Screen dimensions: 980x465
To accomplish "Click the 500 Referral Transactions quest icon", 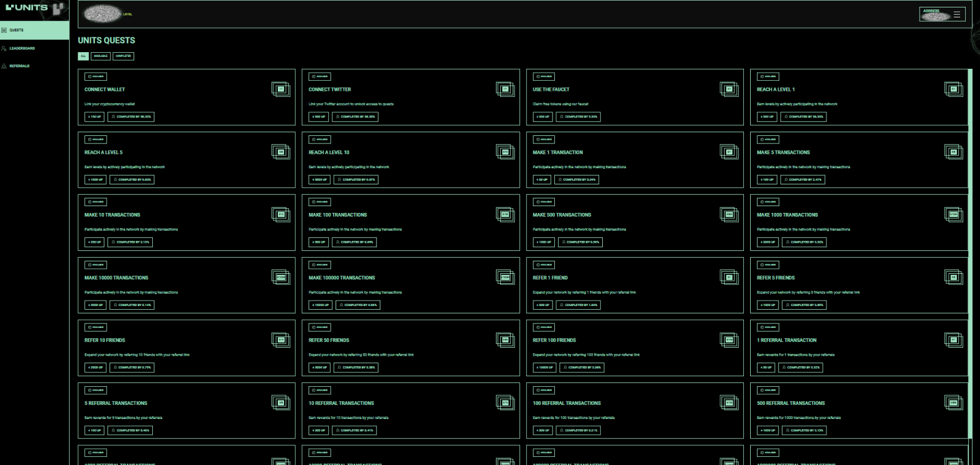I will tap(953, 403).
